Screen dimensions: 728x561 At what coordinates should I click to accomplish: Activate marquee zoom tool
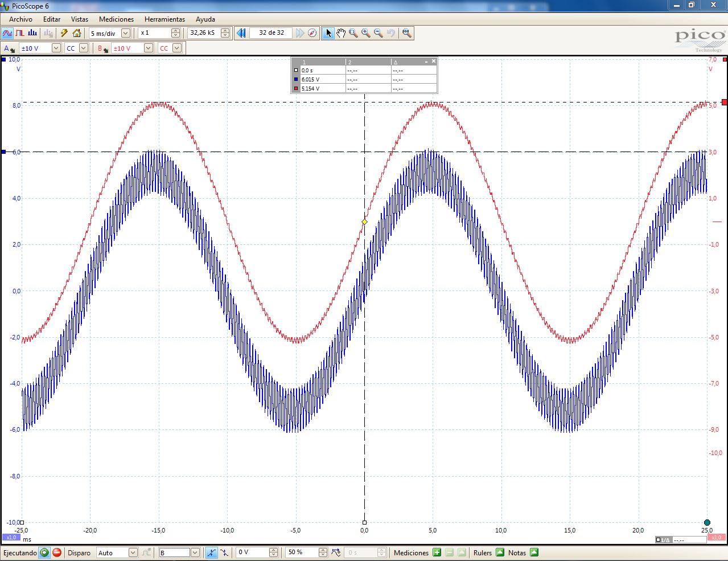pyautogui.click(x=353, y=33)
